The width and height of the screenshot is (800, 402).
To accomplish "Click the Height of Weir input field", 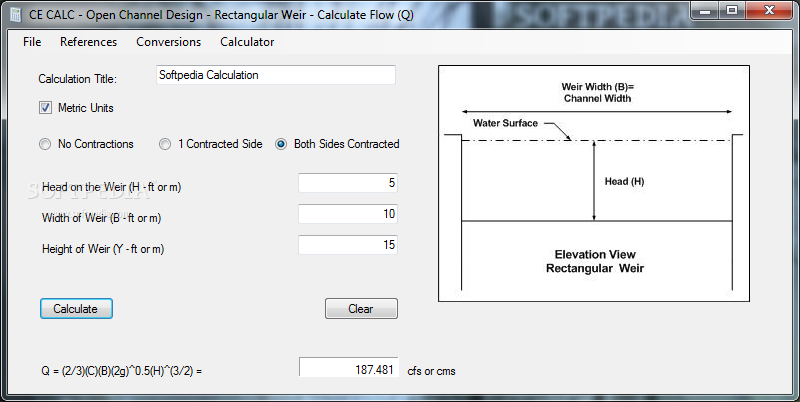I will pos(347,245).
